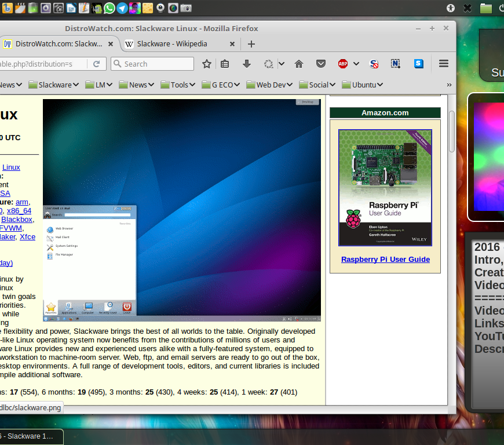Show bookmarks list icon

[x=225, y=64]
